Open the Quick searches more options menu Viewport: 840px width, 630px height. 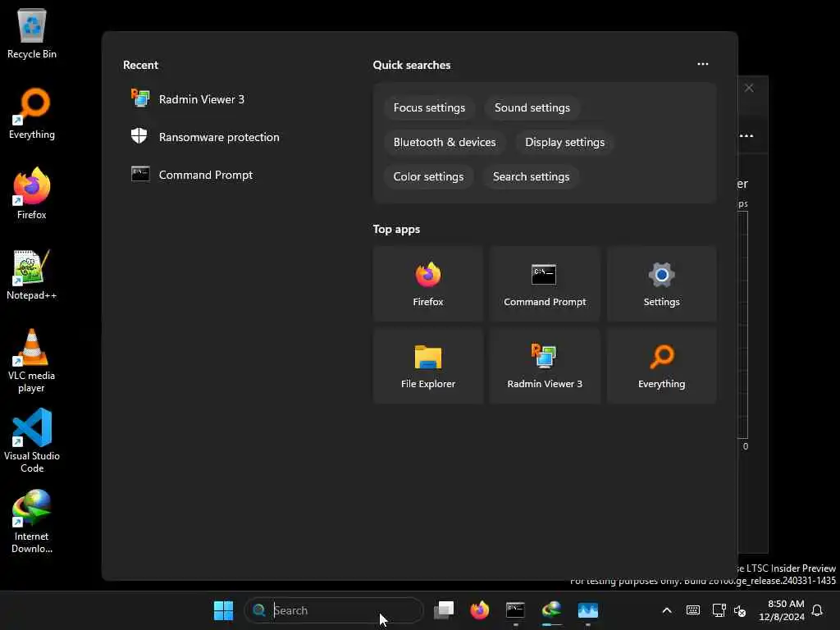tap(703, 64)
